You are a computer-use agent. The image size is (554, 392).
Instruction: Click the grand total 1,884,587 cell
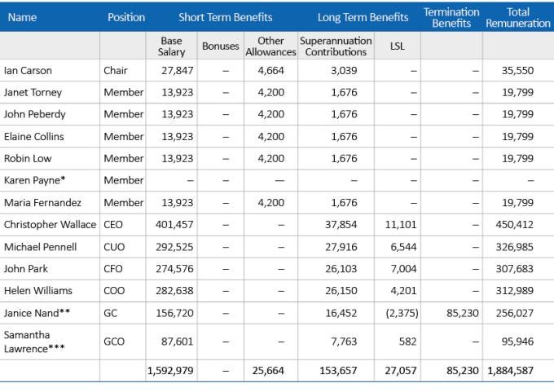click(511, 371)
